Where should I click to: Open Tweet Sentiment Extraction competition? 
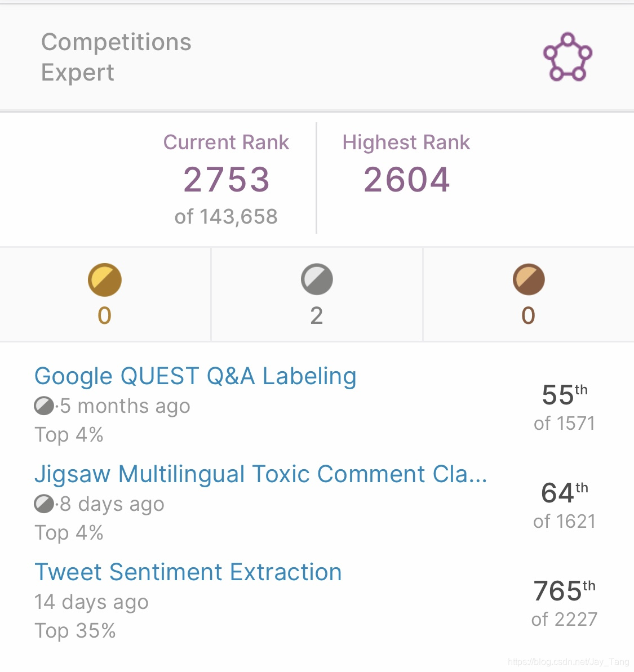188,572
